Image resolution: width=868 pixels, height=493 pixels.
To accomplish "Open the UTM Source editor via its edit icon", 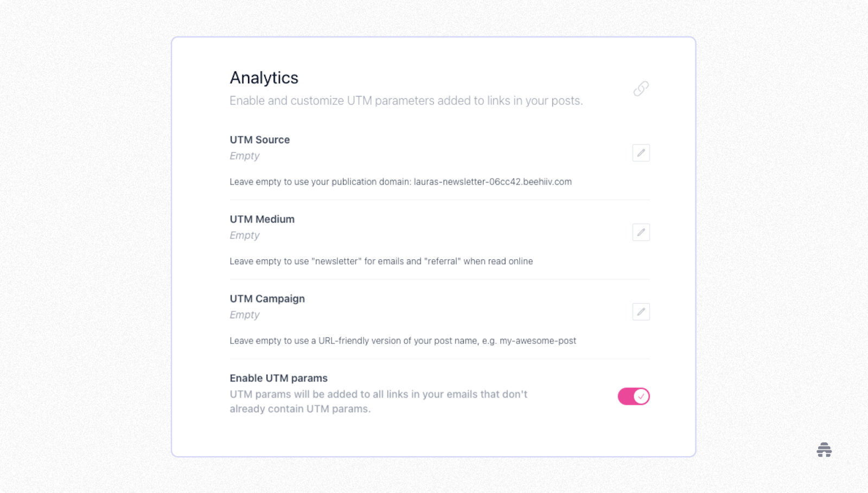I will point(641,152).
